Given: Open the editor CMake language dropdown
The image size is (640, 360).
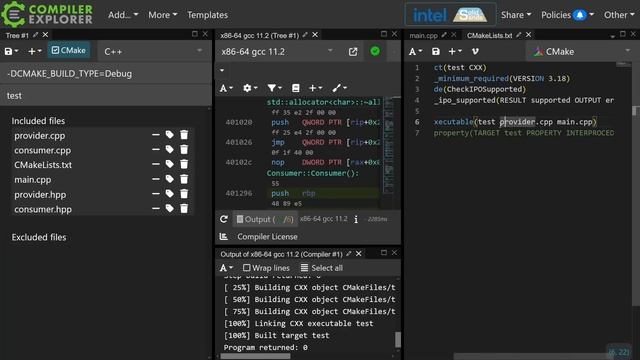Looking at the screenshot, I should tap(582, 51).
